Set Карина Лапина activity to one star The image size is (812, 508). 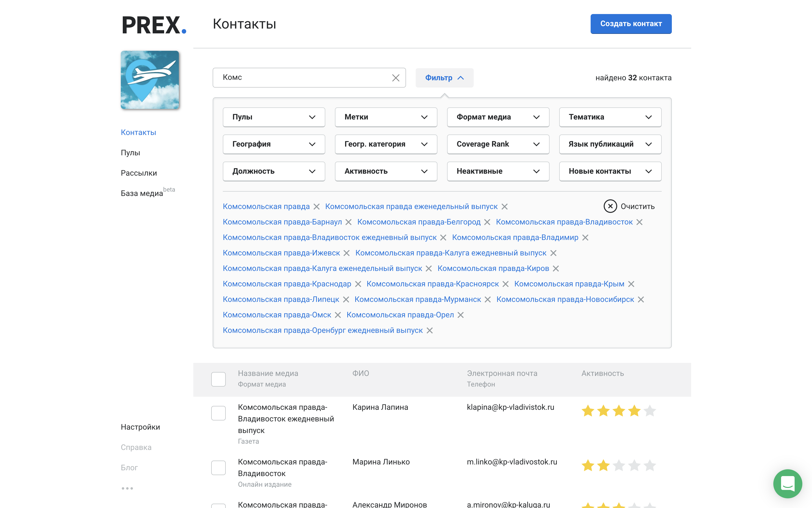[x=588, y=411]
